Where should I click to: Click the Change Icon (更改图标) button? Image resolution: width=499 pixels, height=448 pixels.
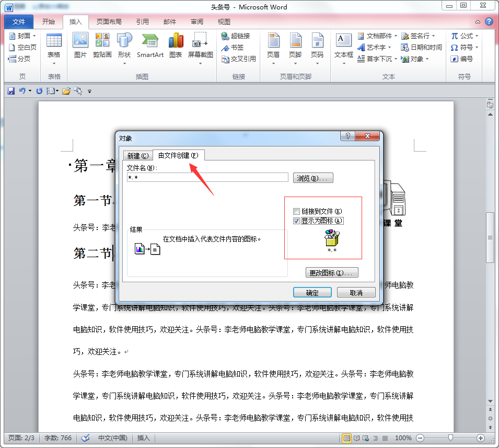coord(332,272)
